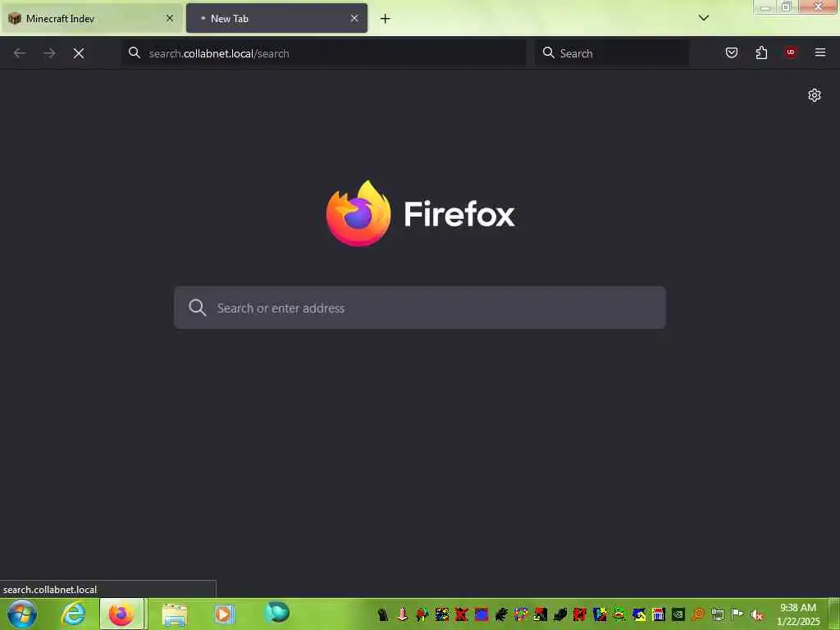
Task: Open the Save to Pocket button
Action: [731, 52]
